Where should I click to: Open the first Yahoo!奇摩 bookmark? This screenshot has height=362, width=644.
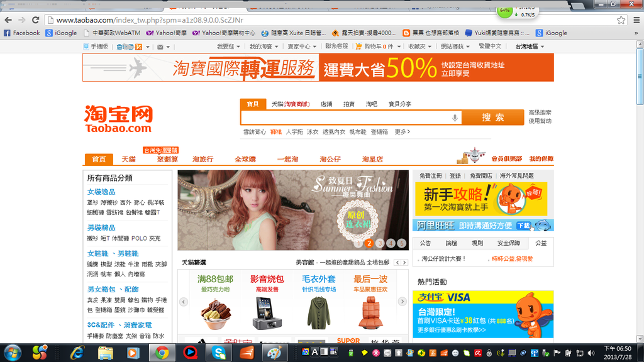click(166, 33)
